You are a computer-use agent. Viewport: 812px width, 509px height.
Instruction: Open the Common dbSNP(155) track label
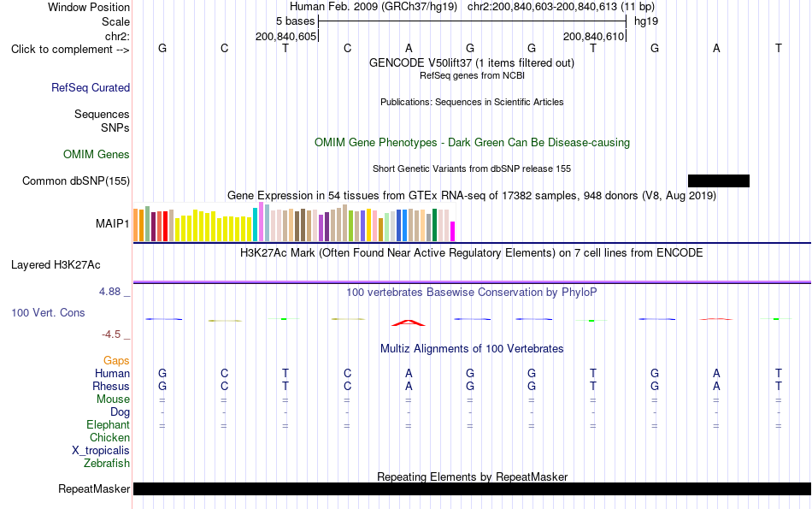[x=76, y=181]
